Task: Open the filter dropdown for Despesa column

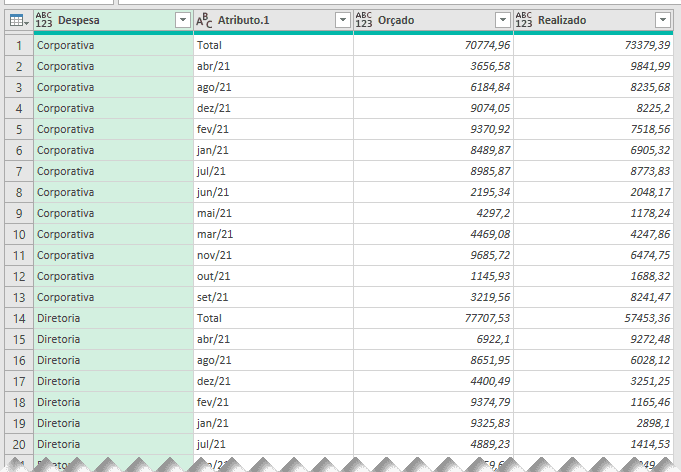Action: 182,20
